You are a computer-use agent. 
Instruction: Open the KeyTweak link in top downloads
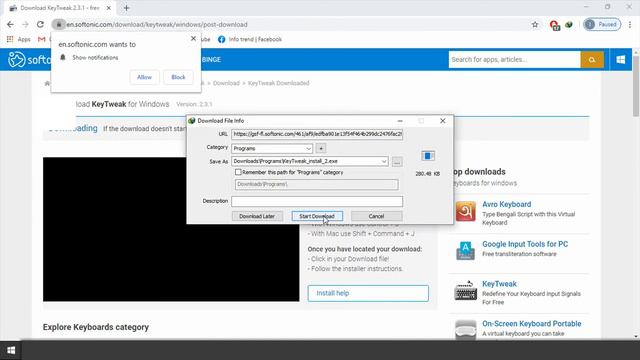(x=499, y=284)
